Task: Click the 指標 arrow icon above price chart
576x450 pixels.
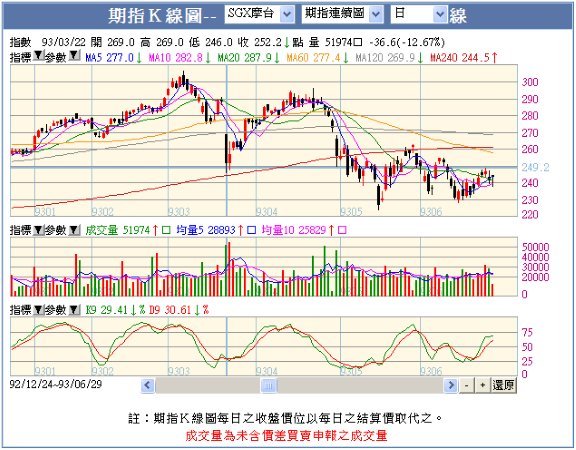Action: [x=38, y=56]
